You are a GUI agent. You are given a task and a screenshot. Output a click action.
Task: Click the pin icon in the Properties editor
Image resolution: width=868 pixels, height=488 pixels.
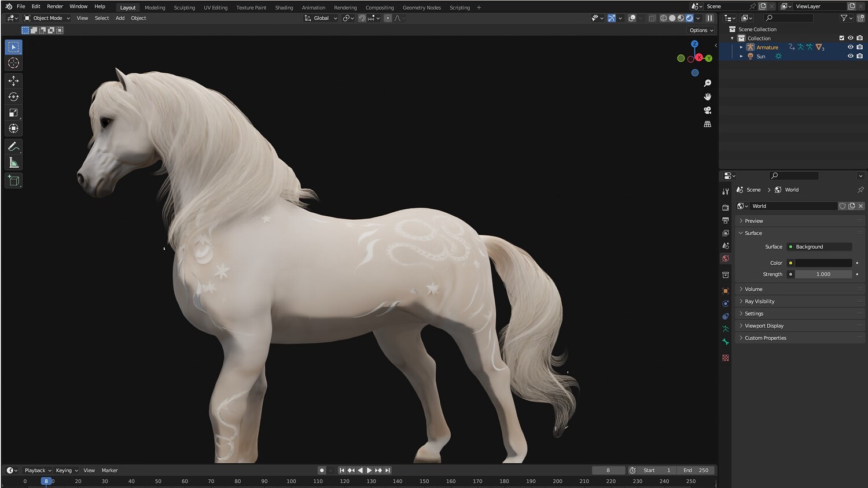pos(860,190)
